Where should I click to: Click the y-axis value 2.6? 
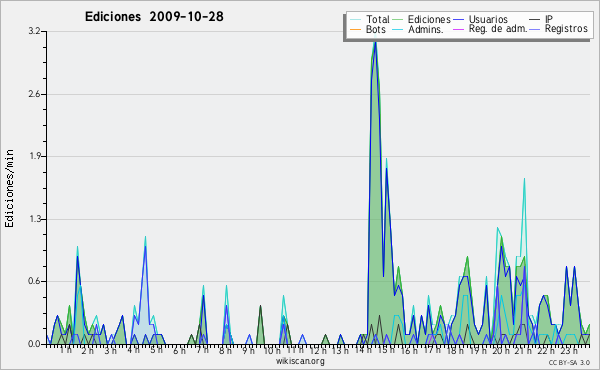pyautogui.click(x=35, y=94)
